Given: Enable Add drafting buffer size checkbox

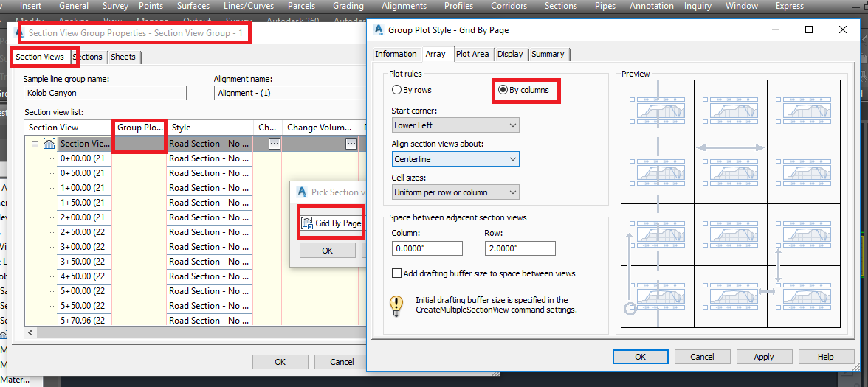Looking at the screenshot, I should point(396,273).
